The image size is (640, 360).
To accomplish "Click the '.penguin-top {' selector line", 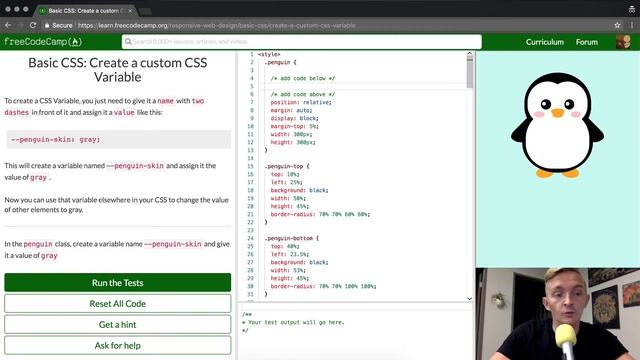I will 287,166.
